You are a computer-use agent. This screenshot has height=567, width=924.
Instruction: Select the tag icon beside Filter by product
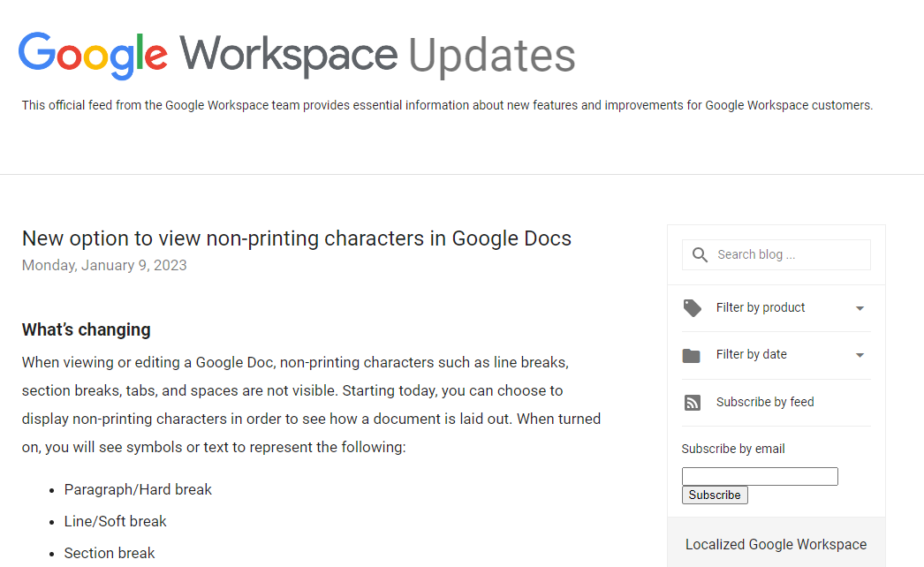pyautogui.click(x=693, y=307)
